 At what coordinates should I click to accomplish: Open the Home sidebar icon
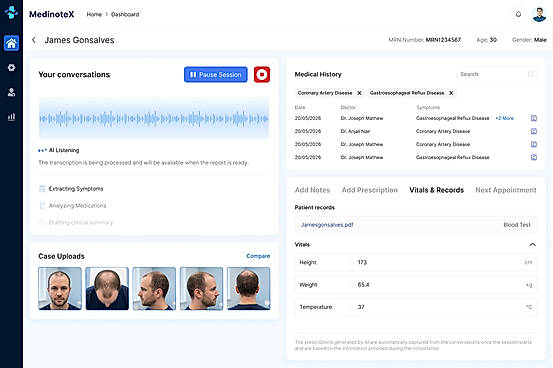coord(11,43)
